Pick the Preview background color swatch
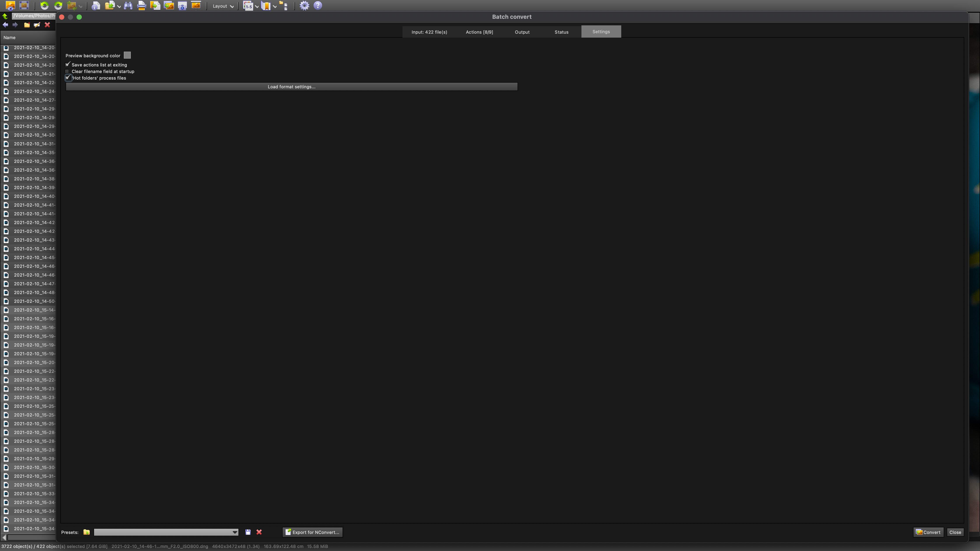Screen dimensions: 980x551 pos(128,56)
